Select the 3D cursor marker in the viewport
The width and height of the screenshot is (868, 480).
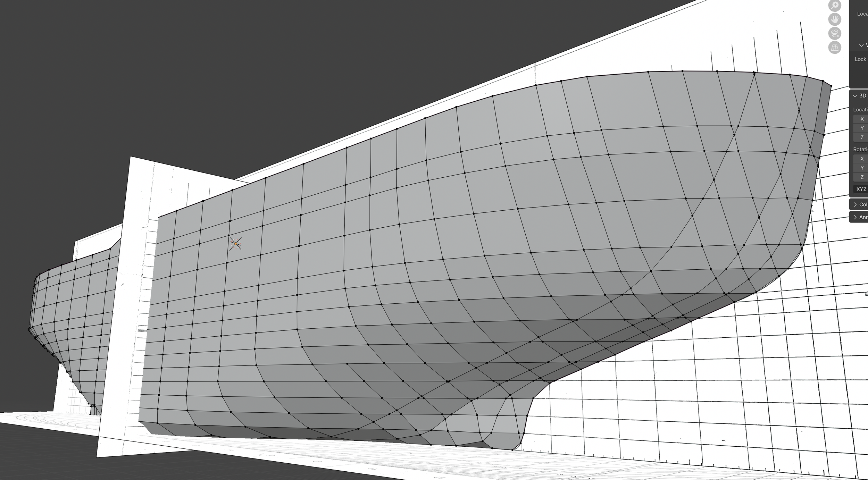coord(235,244)
